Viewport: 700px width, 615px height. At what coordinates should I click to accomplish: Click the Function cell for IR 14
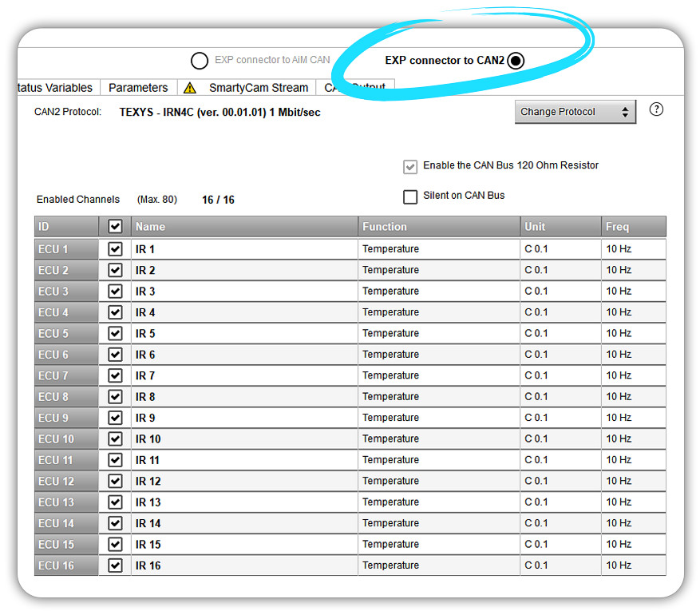coord(438,523)
